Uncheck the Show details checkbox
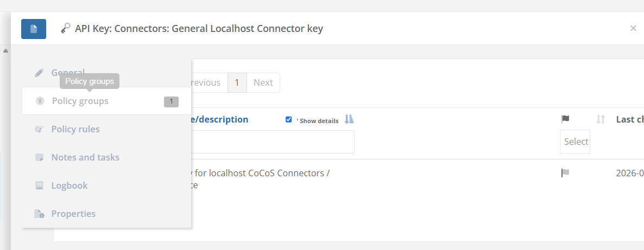Viewport: 644px width, 250px height. pos(289,119)
